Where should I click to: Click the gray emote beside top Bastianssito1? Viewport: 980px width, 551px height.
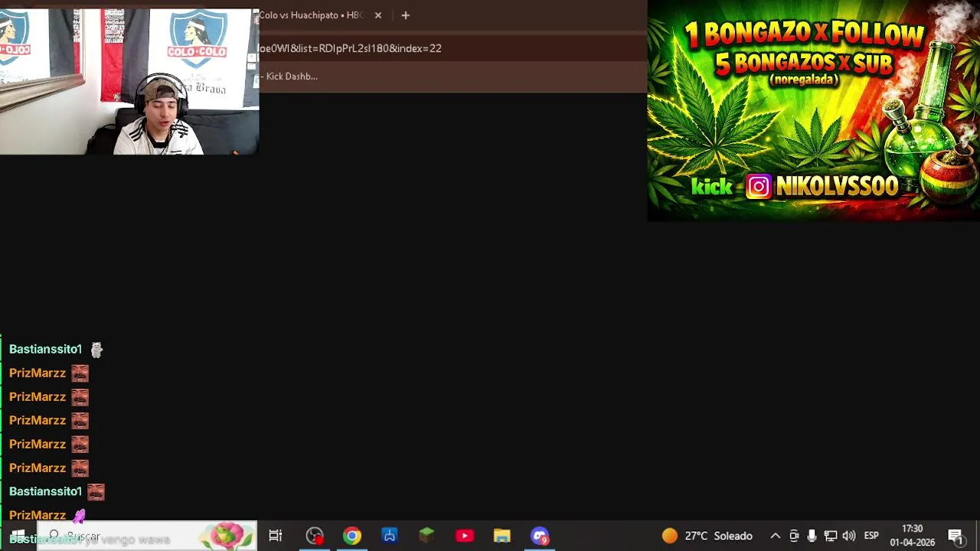click(96, 350)
